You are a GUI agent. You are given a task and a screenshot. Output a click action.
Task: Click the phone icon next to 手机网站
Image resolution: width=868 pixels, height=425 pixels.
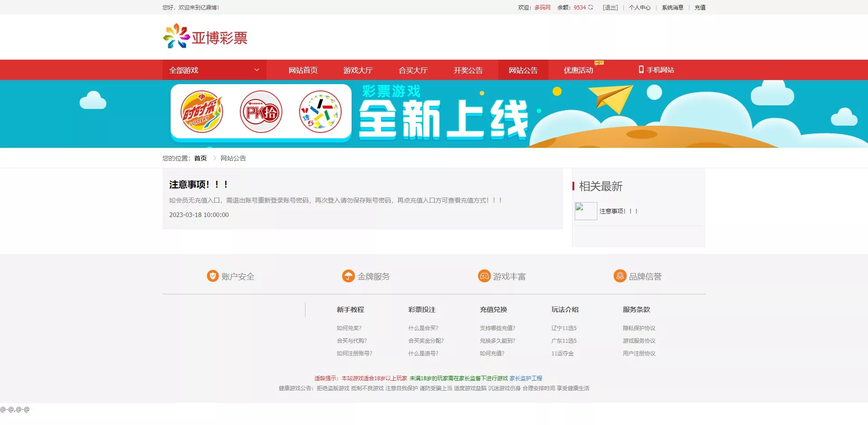(x=641, y=70)
